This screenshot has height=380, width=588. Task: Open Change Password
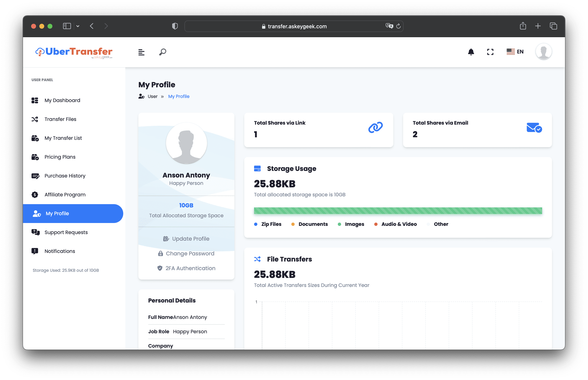pos(186,253)
